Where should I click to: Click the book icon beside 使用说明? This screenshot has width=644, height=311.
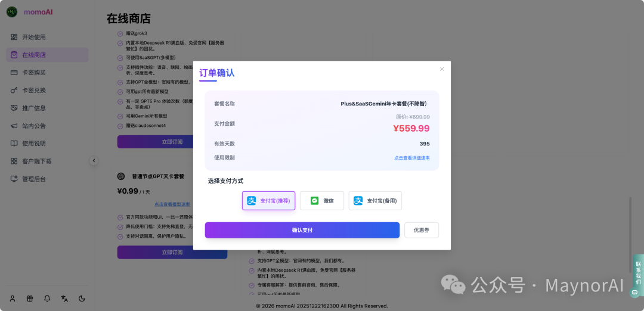[14, 144]
